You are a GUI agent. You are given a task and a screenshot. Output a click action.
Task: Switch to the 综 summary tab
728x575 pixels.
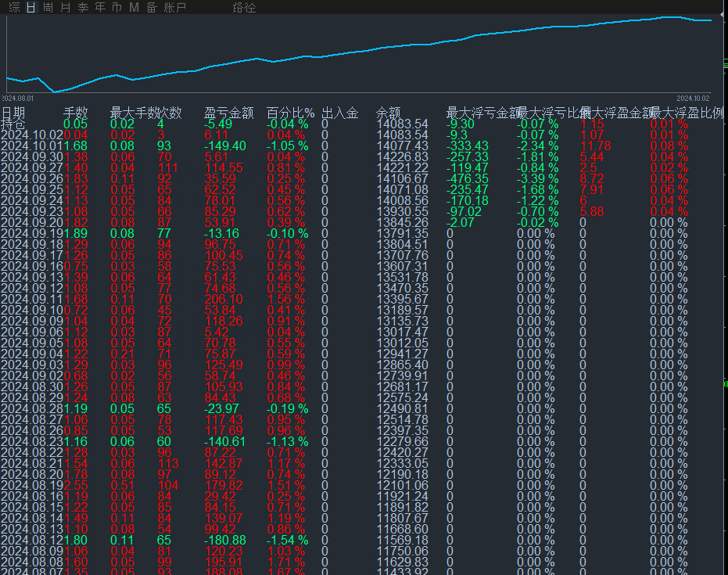[x=14, y=7]
